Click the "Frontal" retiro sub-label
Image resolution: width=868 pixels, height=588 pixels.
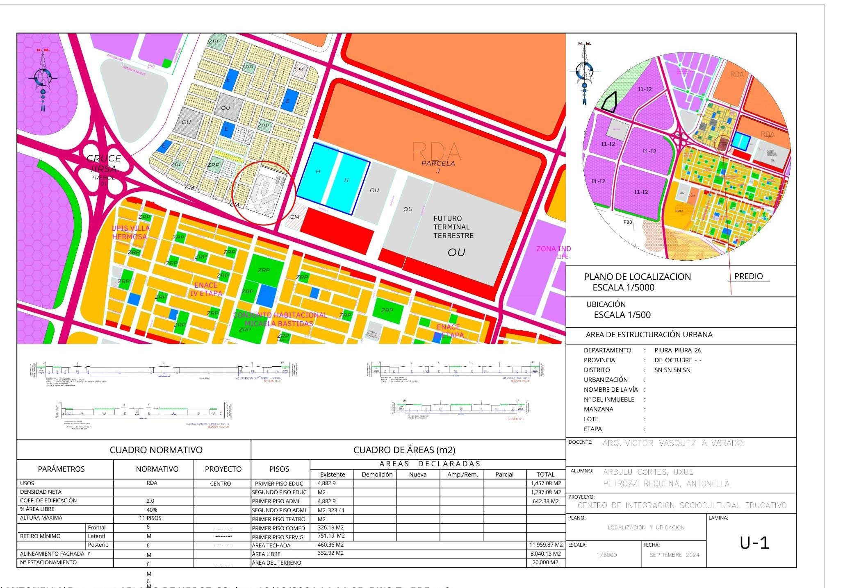coord(97,527)
